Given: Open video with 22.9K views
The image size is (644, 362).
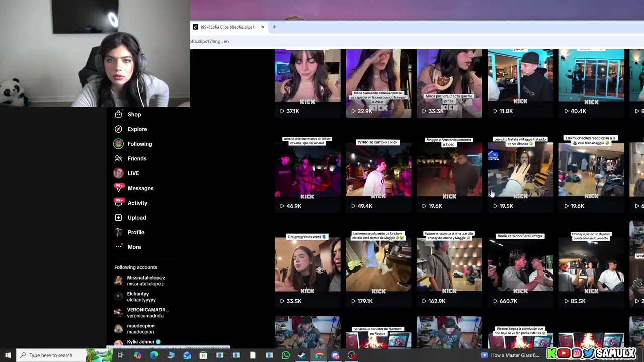Looking at the screenshot, I should click(378, 83).
